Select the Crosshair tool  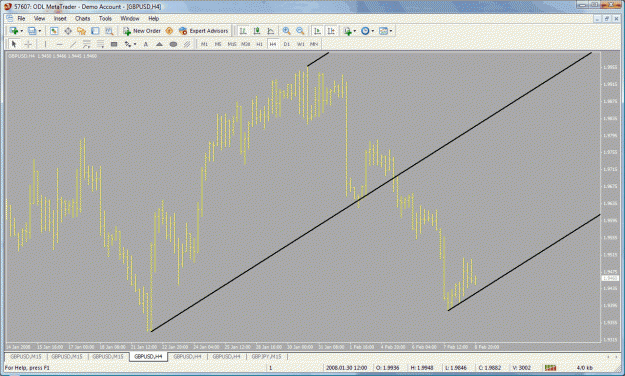(28, 44)
